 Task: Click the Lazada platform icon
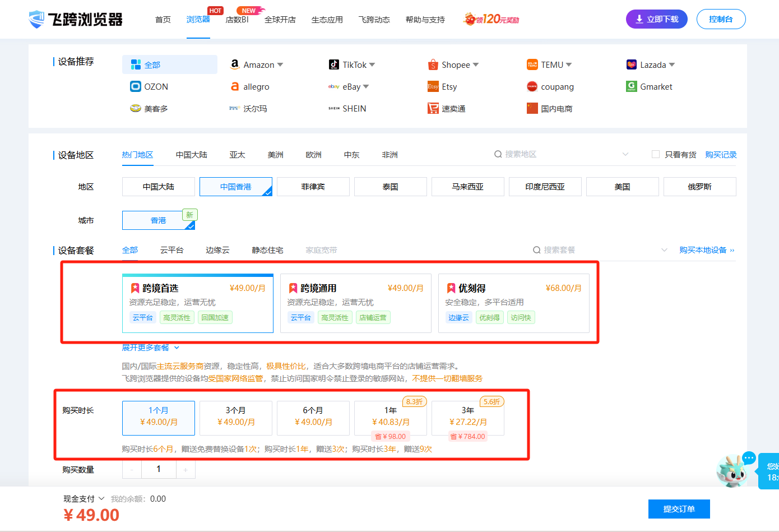point(632,64)
